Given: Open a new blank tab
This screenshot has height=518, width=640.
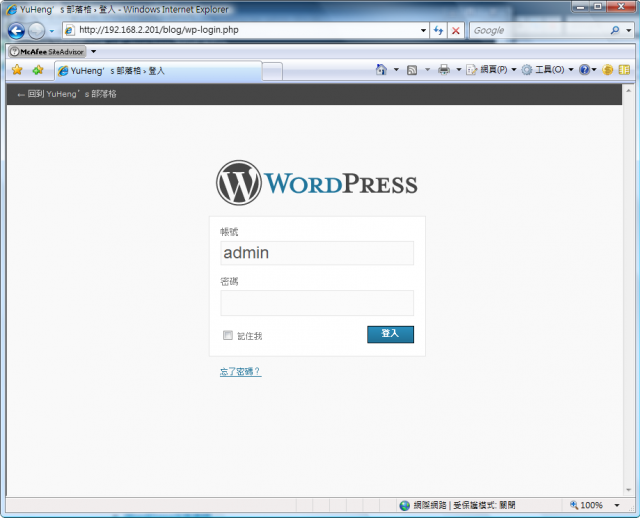Looking at the screenshot, I should point(272,71).
